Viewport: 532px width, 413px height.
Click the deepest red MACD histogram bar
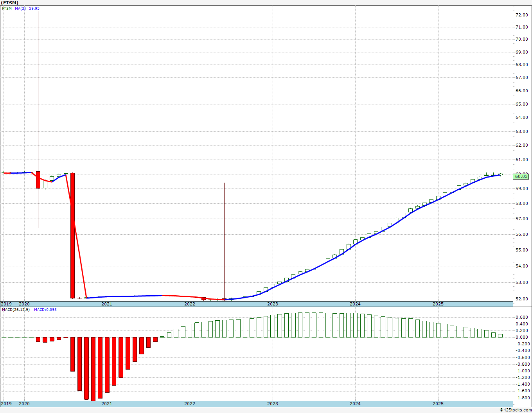click(x=93, y=369)
